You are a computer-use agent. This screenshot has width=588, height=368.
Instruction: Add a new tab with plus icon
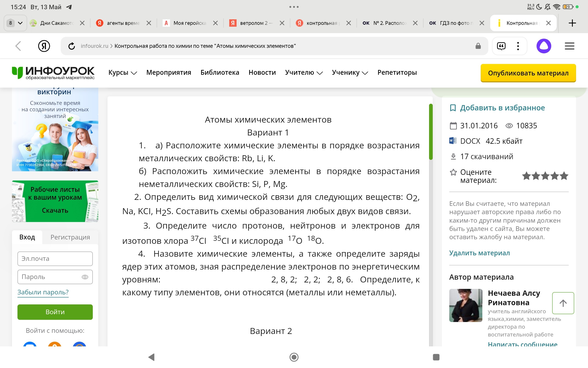(x=572, y=23)
